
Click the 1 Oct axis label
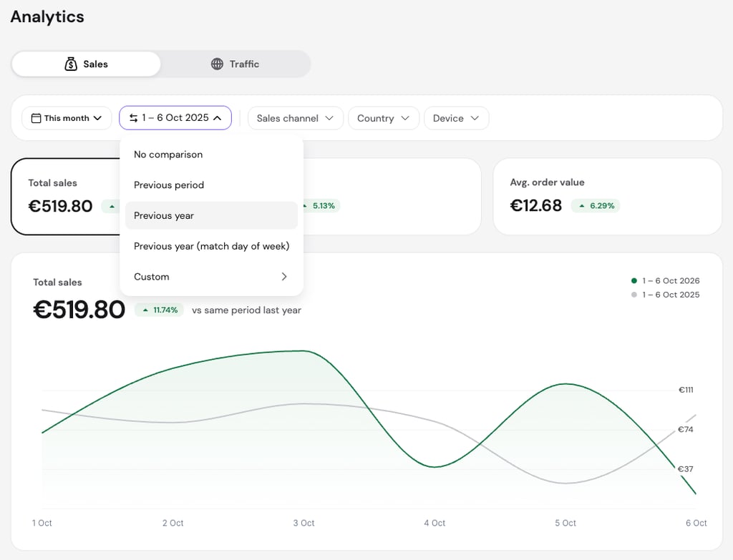(x=42, y=523)
